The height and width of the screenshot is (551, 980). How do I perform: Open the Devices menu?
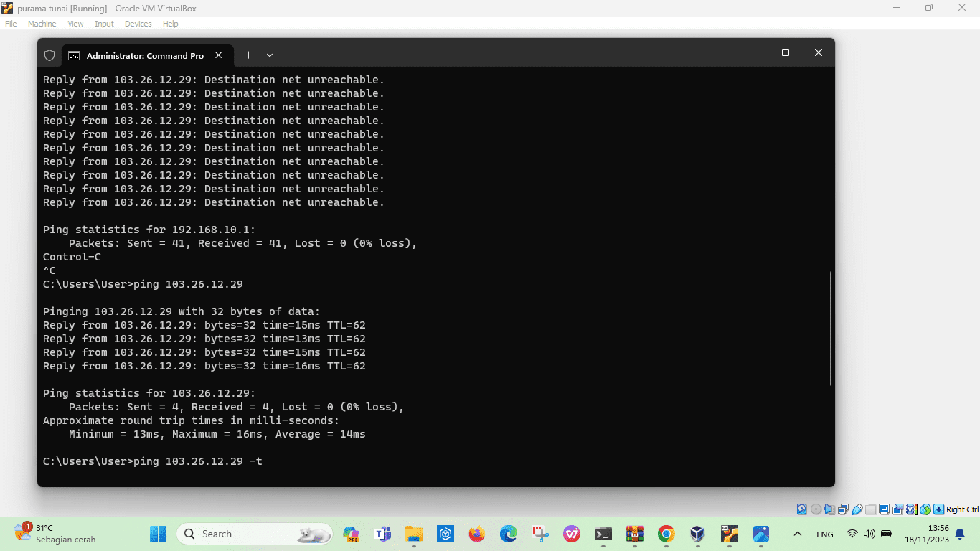pyautogui.click(x=138, y=24)
